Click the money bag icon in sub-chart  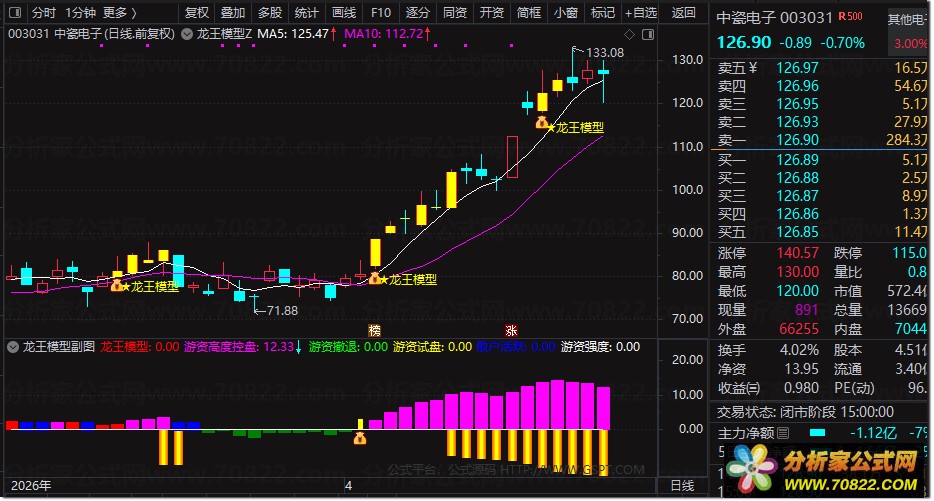tap(360, 439)
